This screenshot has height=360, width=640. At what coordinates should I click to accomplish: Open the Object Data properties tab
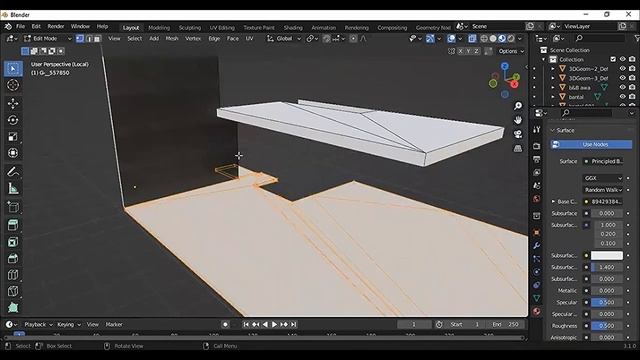(537, 298)
